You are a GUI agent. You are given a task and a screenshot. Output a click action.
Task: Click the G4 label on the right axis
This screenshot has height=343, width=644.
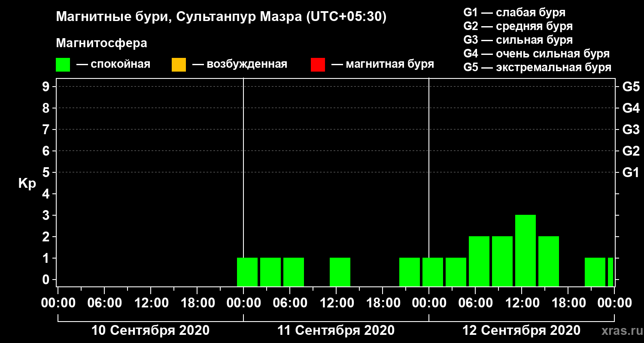click(x=631, y=108)
